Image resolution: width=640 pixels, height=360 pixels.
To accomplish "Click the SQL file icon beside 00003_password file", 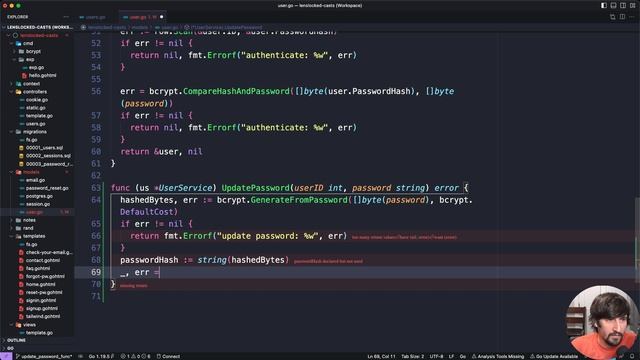I will pyautogui.click(x=21, y=164).
